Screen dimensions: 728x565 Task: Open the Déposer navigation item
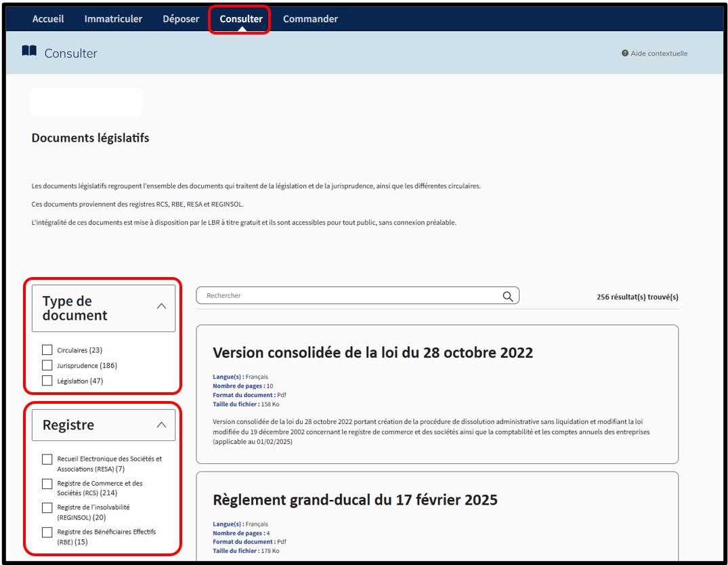pos(181,19)
